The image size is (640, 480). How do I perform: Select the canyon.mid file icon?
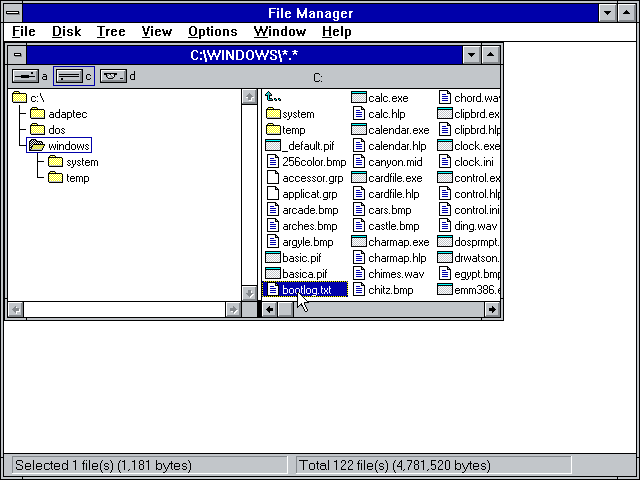[359, 162]
